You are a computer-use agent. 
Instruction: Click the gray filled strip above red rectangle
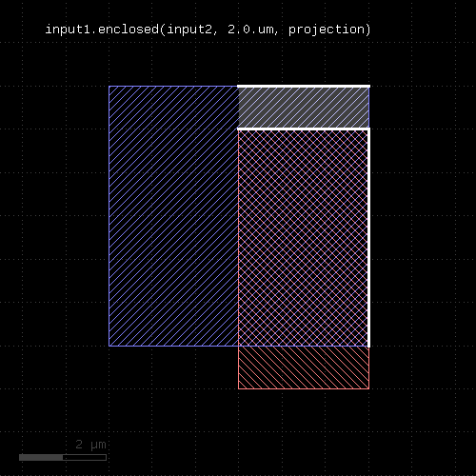click(304, 108)
